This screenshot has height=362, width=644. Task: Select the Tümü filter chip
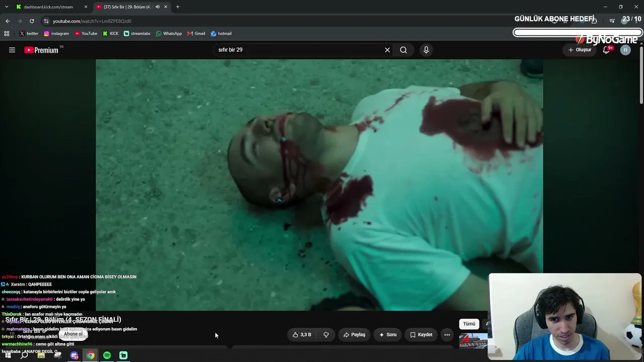(469, 324)
